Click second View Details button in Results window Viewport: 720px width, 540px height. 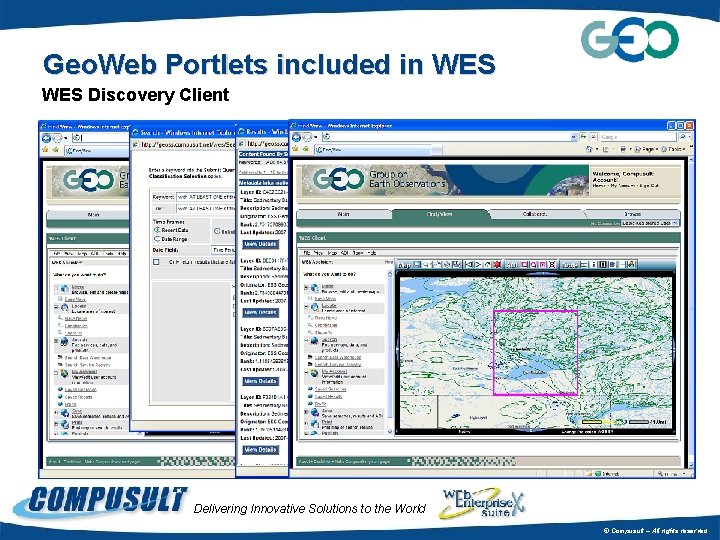tap(260, 313)
